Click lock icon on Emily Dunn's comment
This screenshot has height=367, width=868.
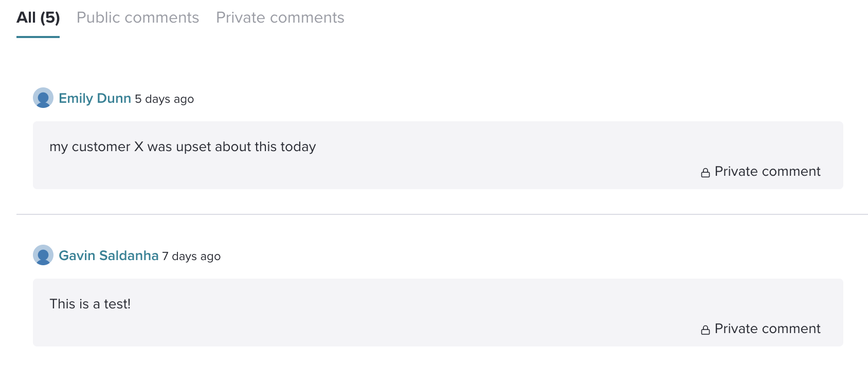pos(706,172)
